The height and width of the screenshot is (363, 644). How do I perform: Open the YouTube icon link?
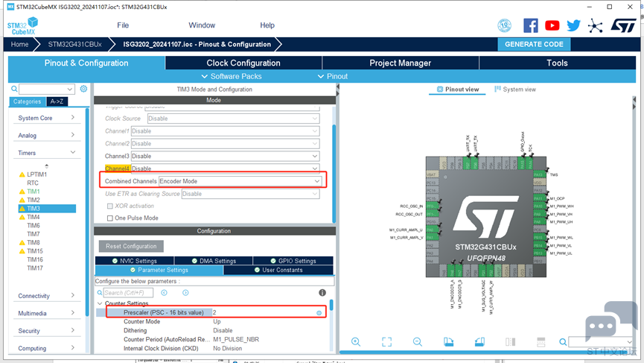click(x=552, y=25)
